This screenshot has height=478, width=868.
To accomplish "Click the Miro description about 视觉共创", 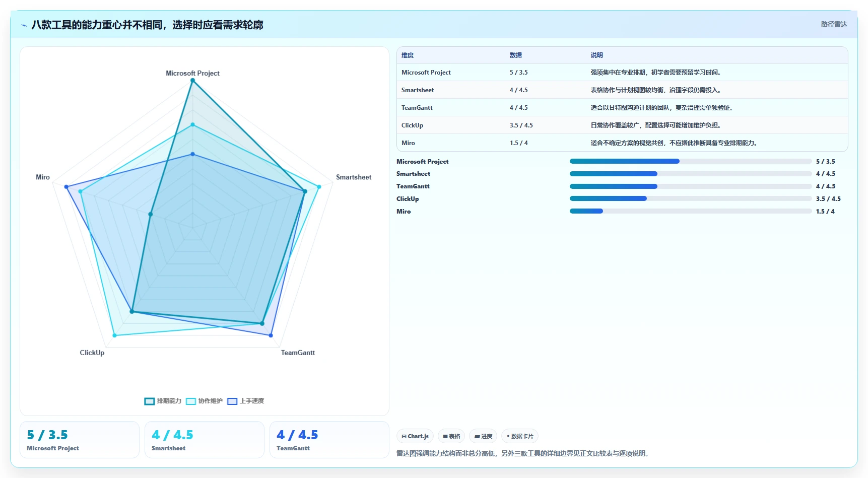I will (x=675, y=143).
